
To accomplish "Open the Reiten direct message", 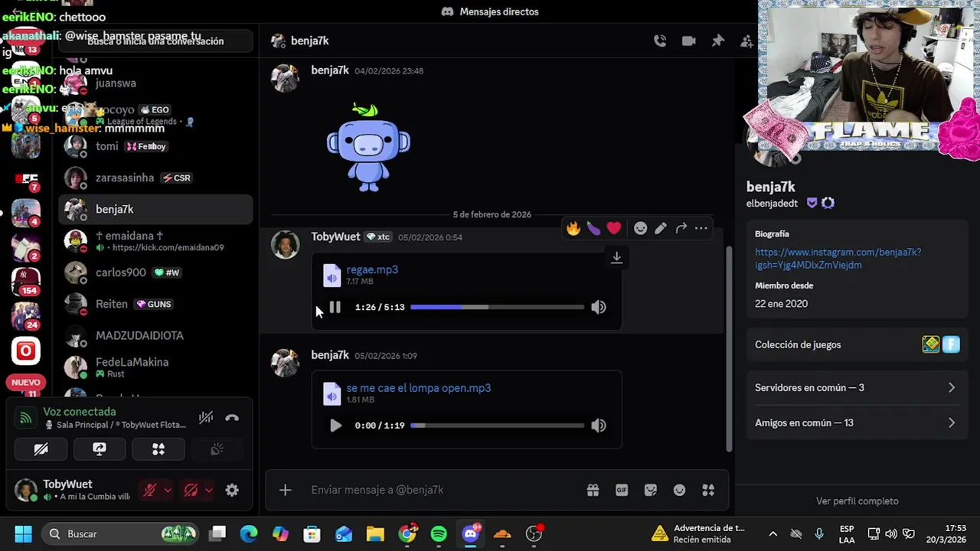I will [155, 304].
